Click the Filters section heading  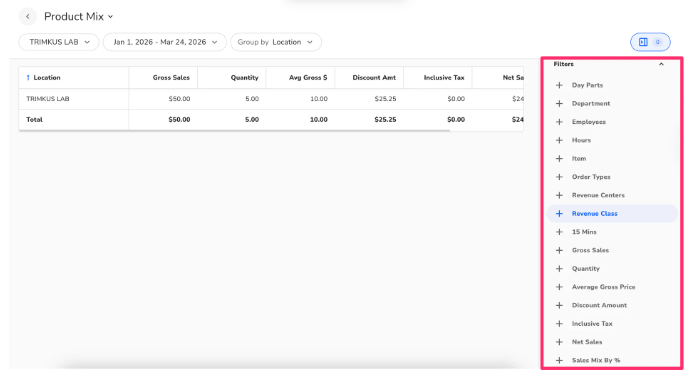click(563, 64)
